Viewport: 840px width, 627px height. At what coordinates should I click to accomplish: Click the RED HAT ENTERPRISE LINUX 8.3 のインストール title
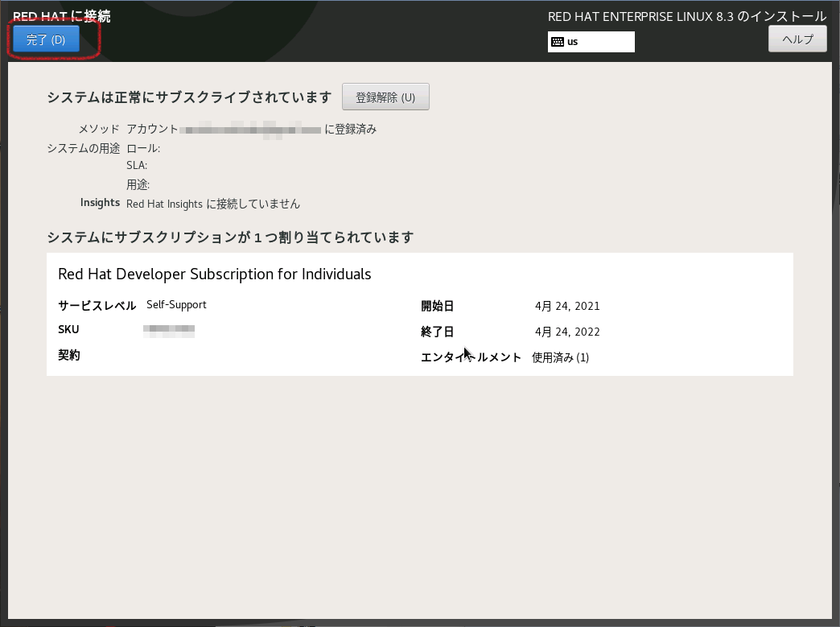click(687, 17)
